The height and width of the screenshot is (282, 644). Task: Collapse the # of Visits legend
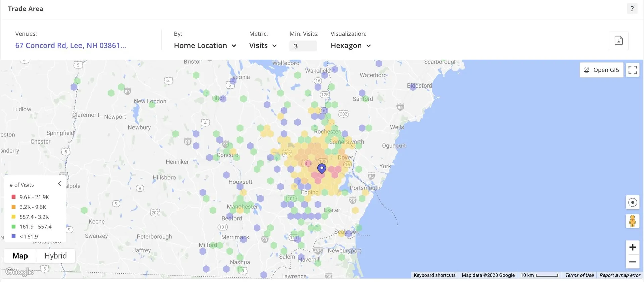pos(59,184)
